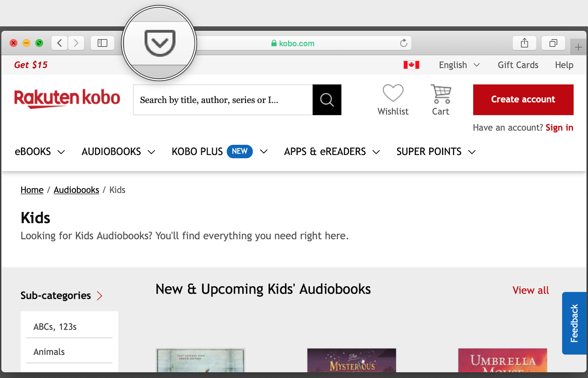Screen dimensions: 588x378
Task: Expand the KOBO PLUS dropdown
Action: pyautogui.click(x=265, y=151)
